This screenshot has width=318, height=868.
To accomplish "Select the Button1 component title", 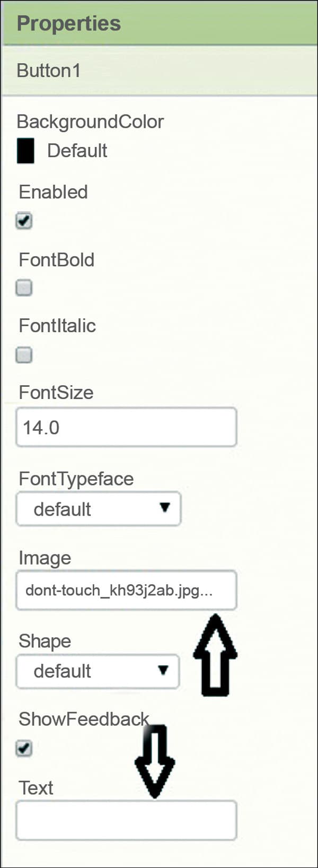I will 49,71.
